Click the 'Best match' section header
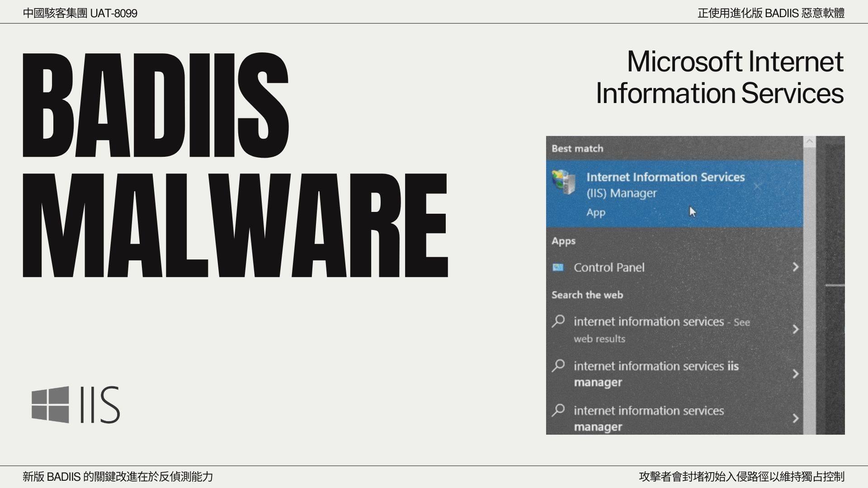Viewport: 868px width, 488px height. [x=577, y=149]
